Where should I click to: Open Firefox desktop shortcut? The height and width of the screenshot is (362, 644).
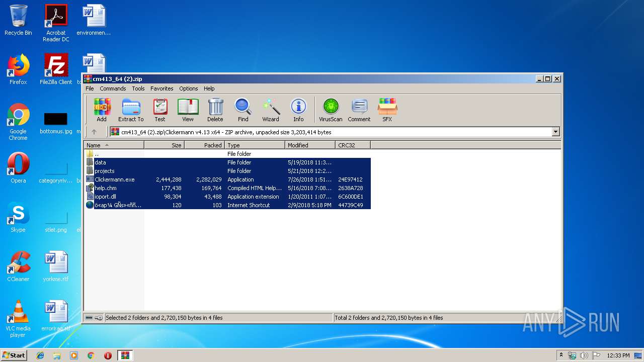click(18, 69)
